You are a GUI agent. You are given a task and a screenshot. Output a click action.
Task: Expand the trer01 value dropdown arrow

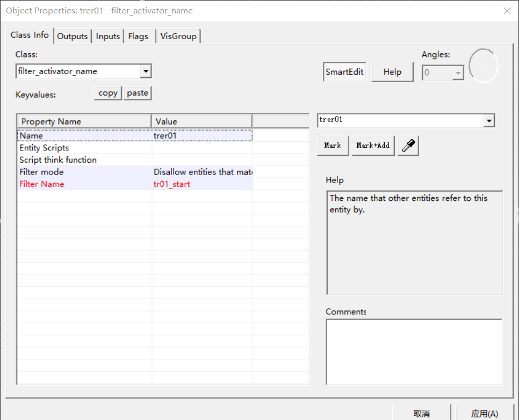click(x=489, y=120)
